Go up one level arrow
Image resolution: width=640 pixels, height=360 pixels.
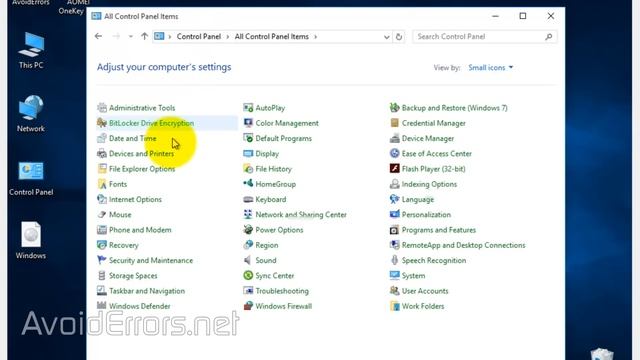(x=144, y=36)
